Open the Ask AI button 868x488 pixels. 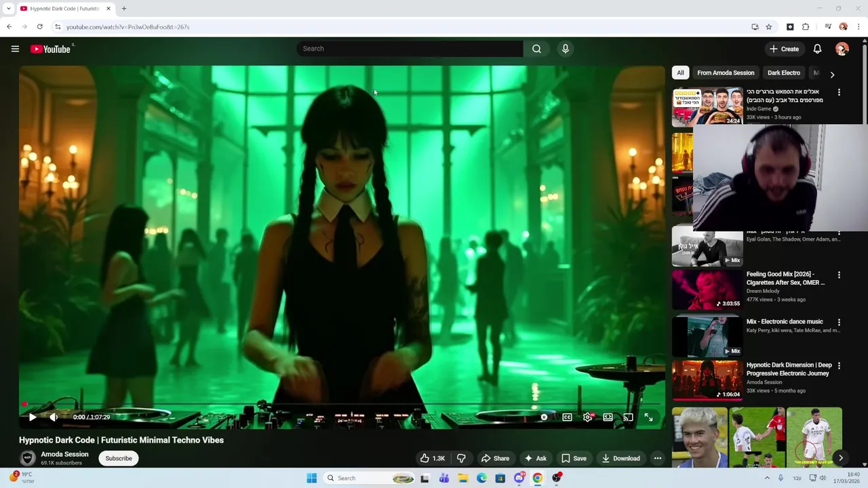535,458
